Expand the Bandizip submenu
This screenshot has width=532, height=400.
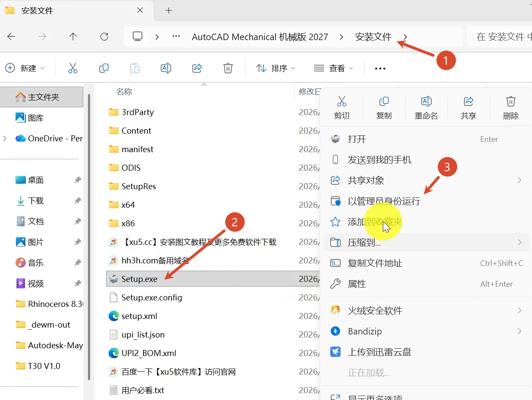click(519, 331)
